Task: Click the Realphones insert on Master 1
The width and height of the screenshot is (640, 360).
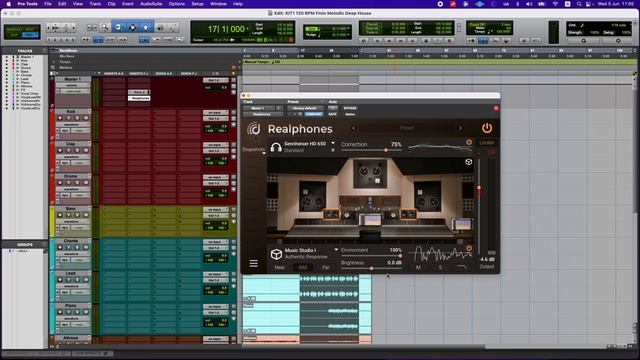Action: [x=140, y=98]
